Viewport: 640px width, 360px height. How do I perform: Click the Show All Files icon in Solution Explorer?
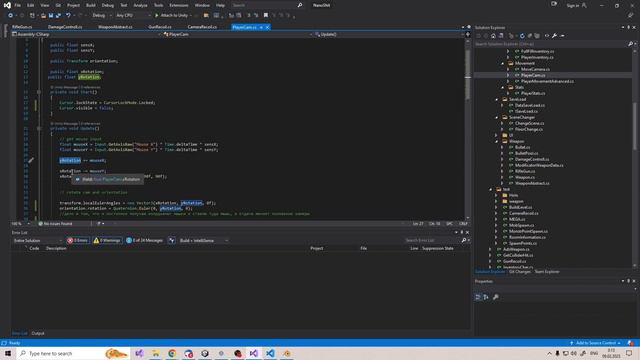coord(537,36)
